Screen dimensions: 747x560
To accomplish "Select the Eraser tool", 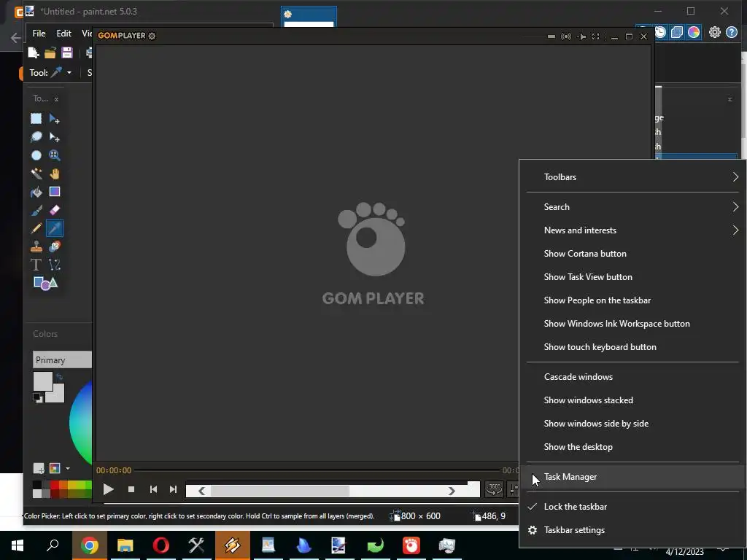I will [x=54, y=210].
